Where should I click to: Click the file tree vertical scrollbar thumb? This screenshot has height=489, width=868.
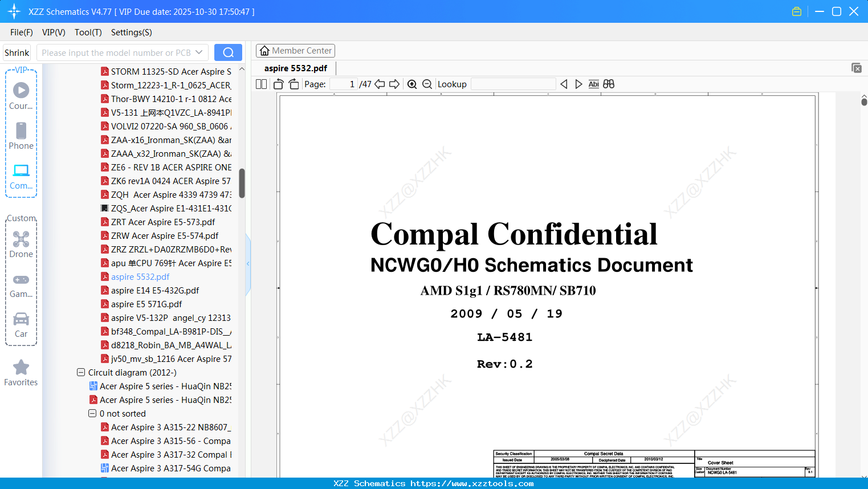(242, 183)
